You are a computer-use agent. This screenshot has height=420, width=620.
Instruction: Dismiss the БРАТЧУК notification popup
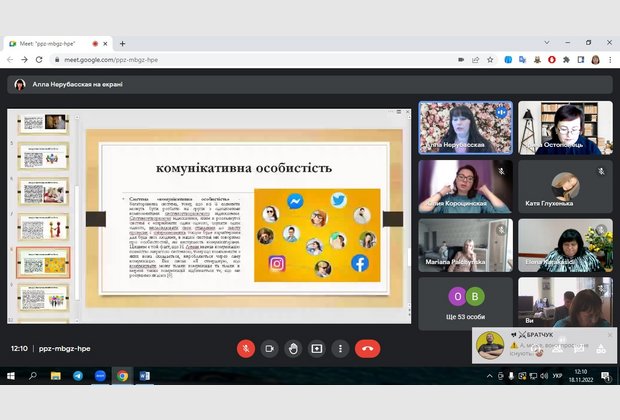click(x=609, y=335)
